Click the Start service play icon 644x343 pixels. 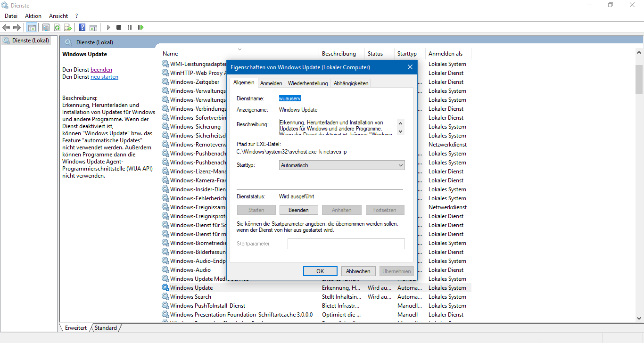pos(108,27)
